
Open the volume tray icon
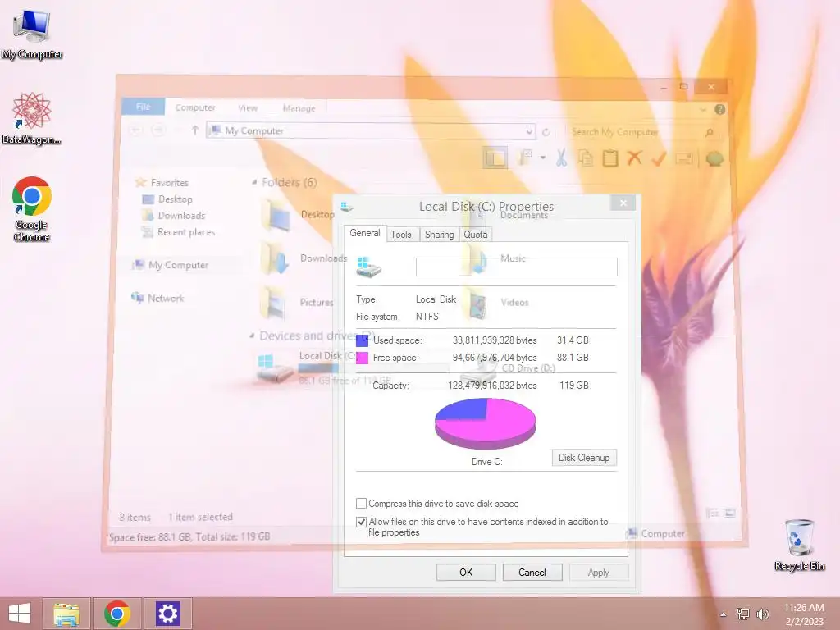point(762,614)
